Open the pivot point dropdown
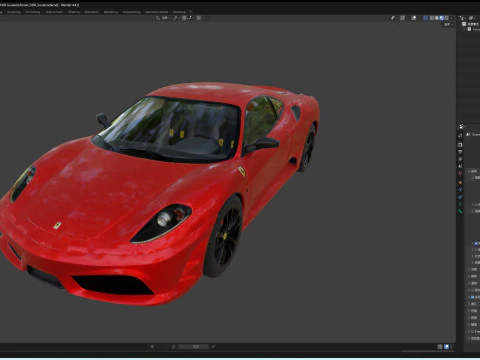The width and height of the screenshot is (480, 360). coord(176,18)
